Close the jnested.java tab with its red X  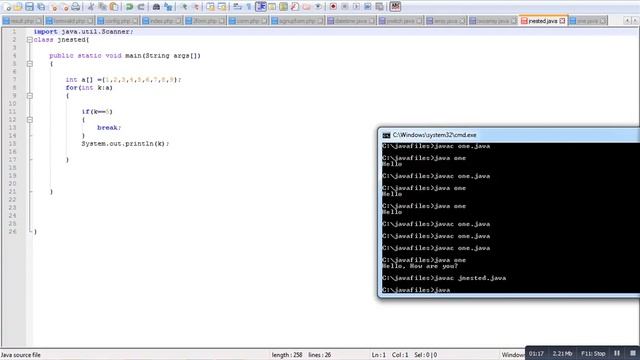point(562,20)
